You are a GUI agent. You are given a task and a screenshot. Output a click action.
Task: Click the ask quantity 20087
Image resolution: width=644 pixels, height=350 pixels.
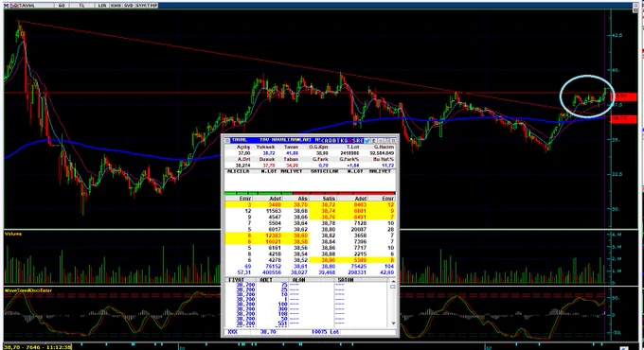tap(359, 229)
